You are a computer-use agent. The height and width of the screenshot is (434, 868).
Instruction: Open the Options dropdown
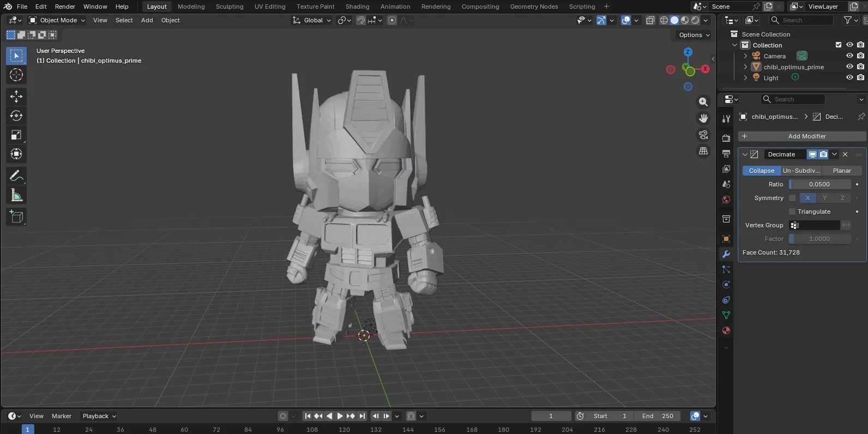(695, 35)
